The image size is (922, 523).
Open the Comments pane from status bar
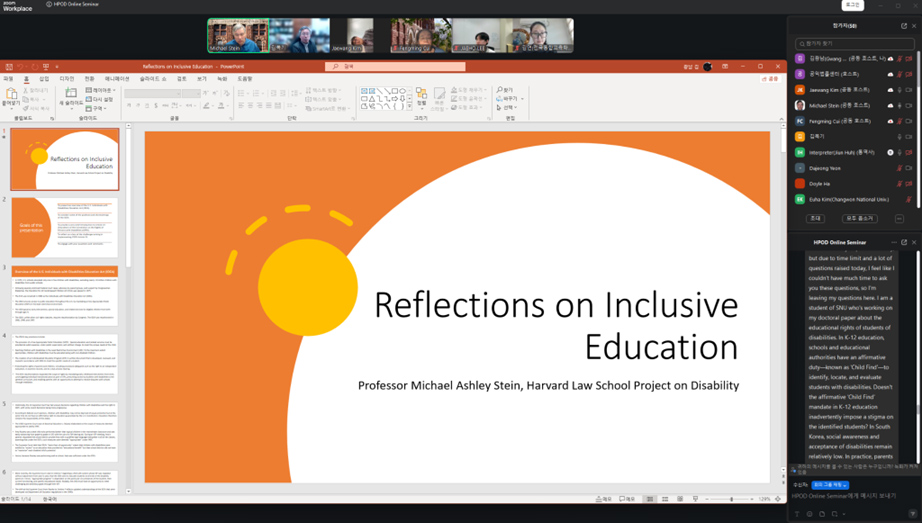(627, 499)
